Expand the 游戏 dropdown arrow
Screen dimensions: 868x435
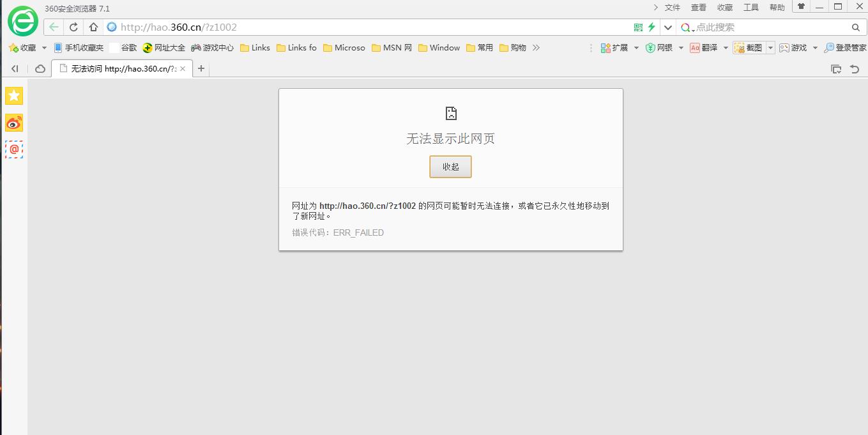(x=815, y=48)
